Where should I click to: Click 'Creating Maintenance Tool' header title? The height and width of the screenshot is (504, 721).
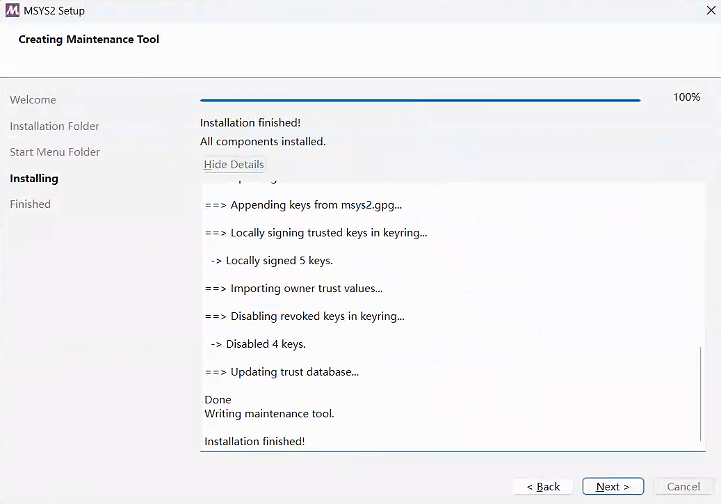(x=89, y=39)
